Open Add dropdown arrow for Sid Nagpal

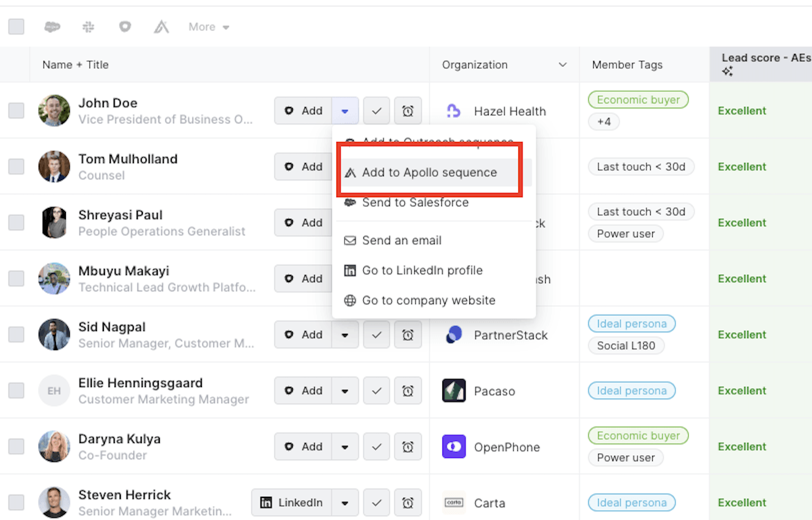click(x=345, y=335)
